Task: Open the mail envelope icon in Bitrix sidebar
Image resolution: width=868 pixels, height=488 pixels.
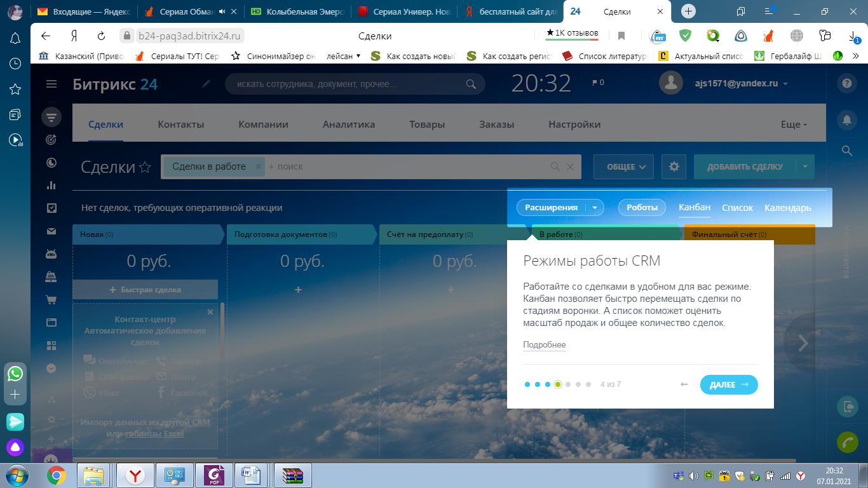Action: [x=51, y=231]
